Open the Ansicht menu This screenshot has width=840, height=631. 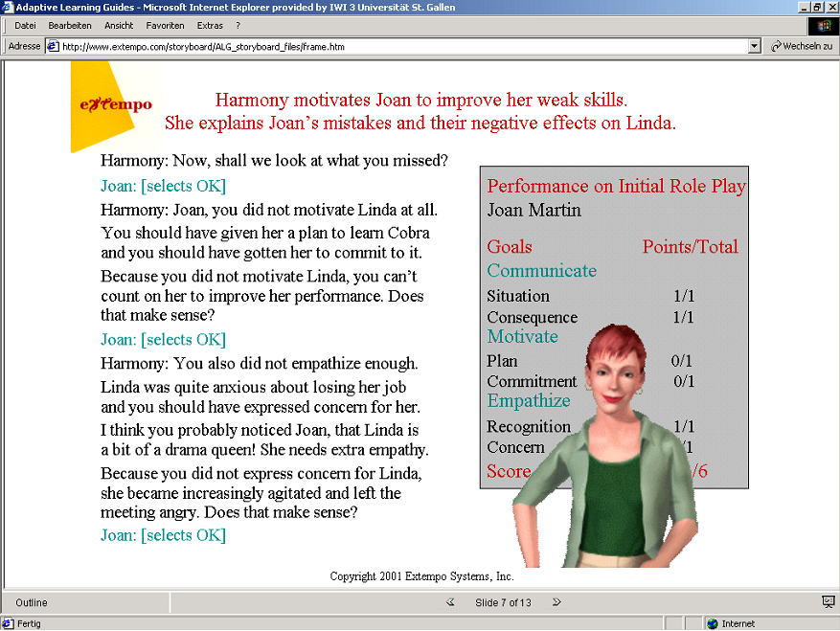click(x=119, y=26)
